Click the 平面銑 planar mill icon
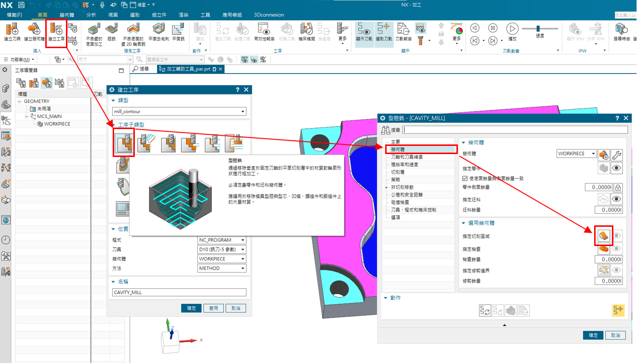 pyautogui.click(x=178, y=32)
